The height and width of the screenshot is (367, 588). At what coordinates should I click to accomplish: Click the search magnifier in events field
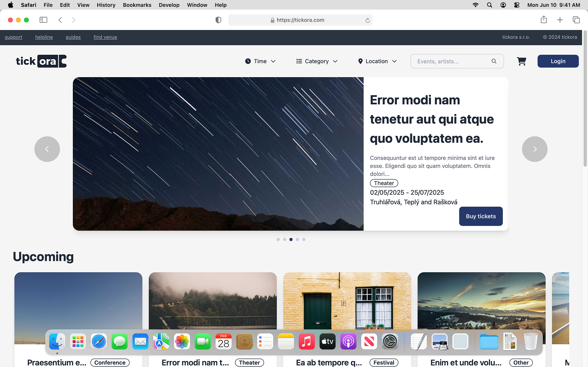tap(494, 61)
